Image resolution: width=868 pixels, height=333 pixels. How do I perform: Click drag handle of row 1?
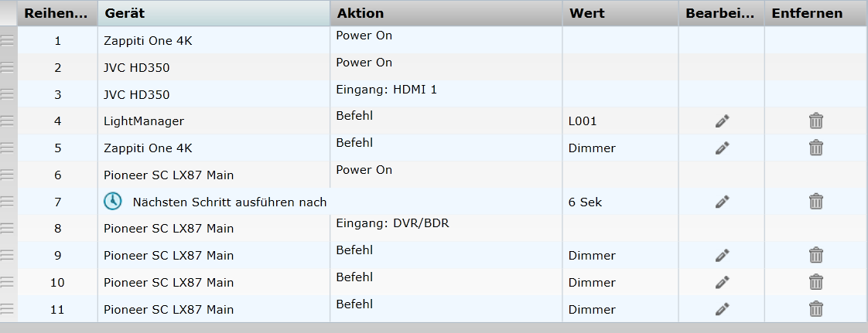[7, 40]
